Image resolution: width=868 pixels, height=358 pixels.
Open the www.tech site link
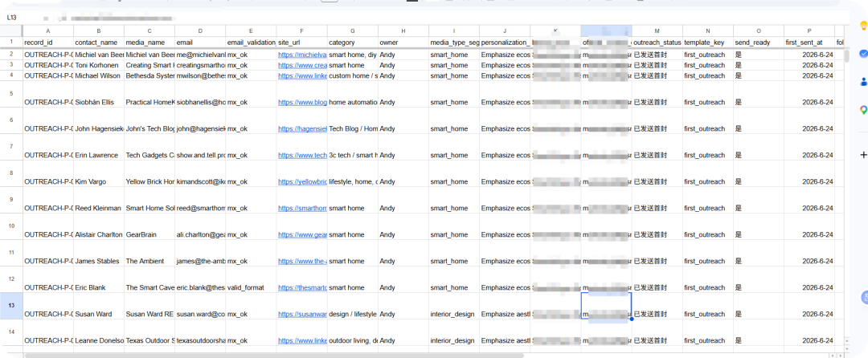point(302,155)
